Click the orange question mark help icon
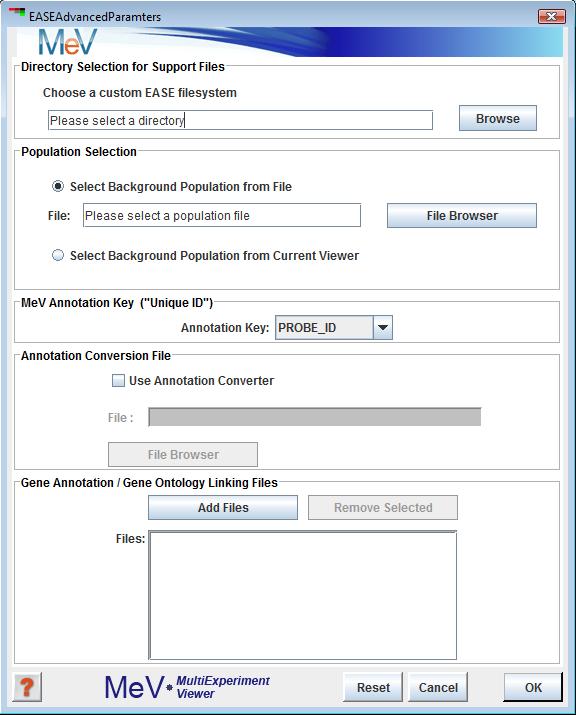576x715 pixels. coord(27,687)
